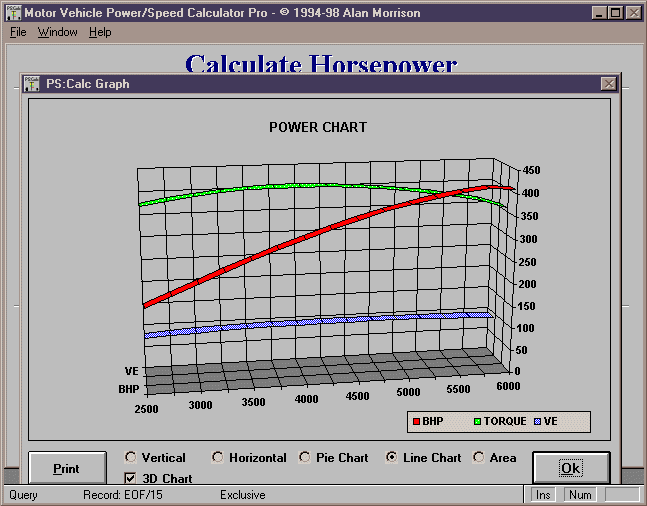Viewport: 647px width, 506px height.
Task: Click the blue VE legend swatch
Action: pos(537,421)
